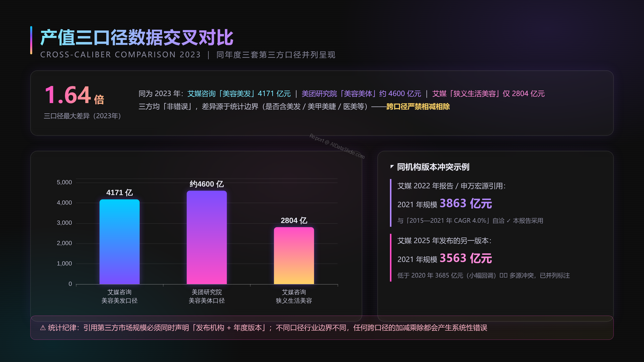
Task: Select axis label 艾媒咨询 狭义生活美容
Action: [294, 296]
